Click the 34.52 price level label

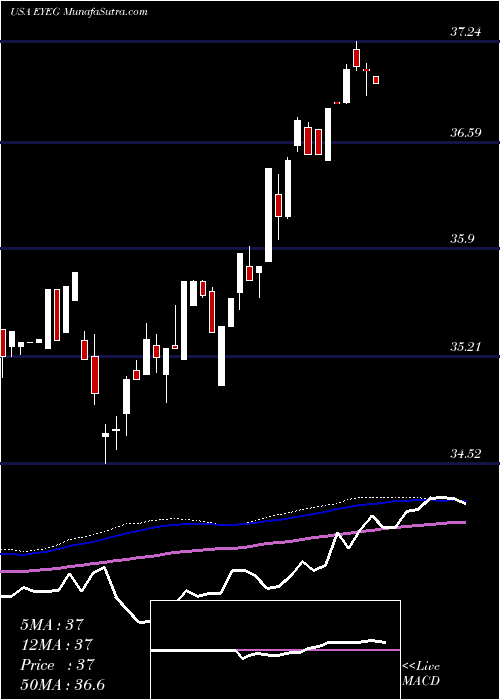[466, 454]
